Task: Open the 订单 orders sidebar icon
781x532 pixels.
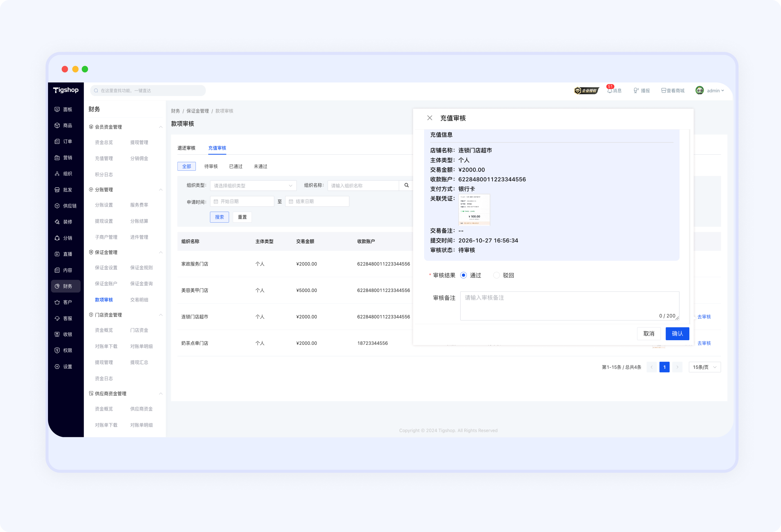Action: coord(57,141)
